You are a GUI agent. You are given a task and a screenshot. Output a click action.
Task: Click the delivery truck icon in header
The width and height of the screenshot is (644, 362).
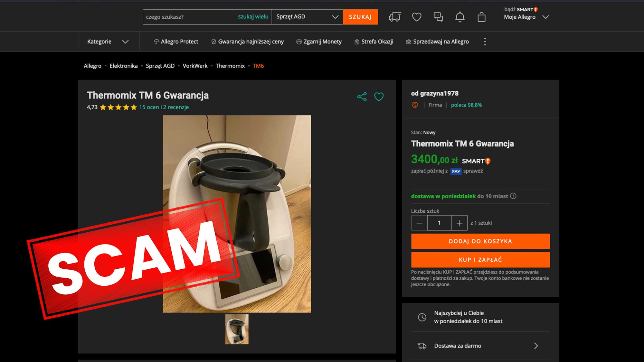(395, 17)
